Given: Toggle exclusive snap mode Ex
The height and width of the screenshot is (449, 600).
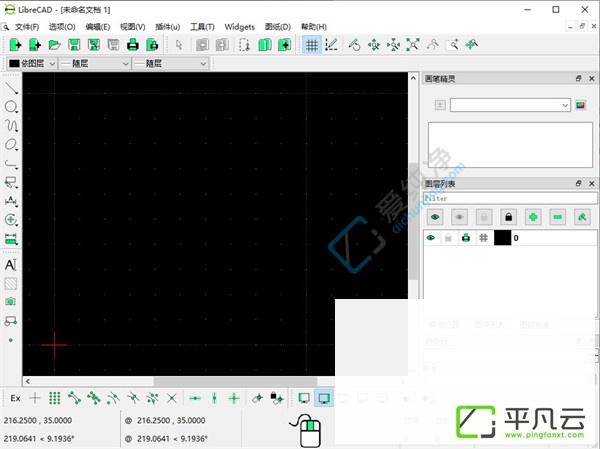Looking at the screenshot, I should pos(15,398).
